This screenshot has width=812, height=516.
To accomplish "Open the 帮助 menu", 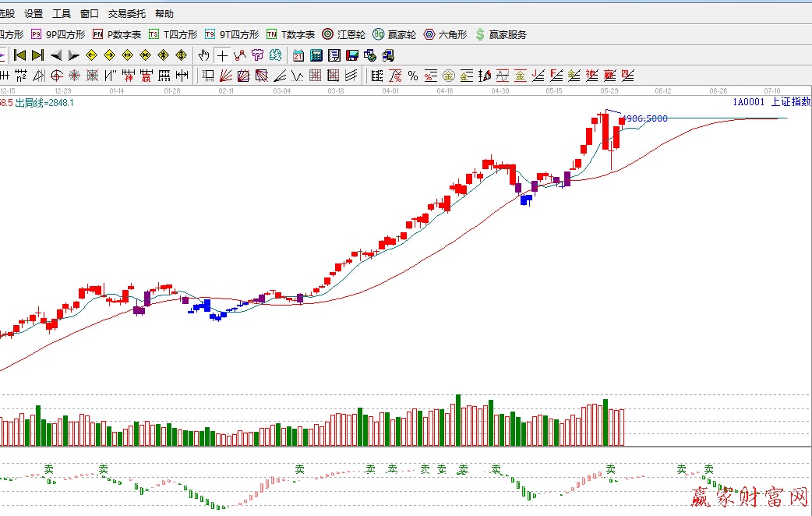I will [164, 14].
